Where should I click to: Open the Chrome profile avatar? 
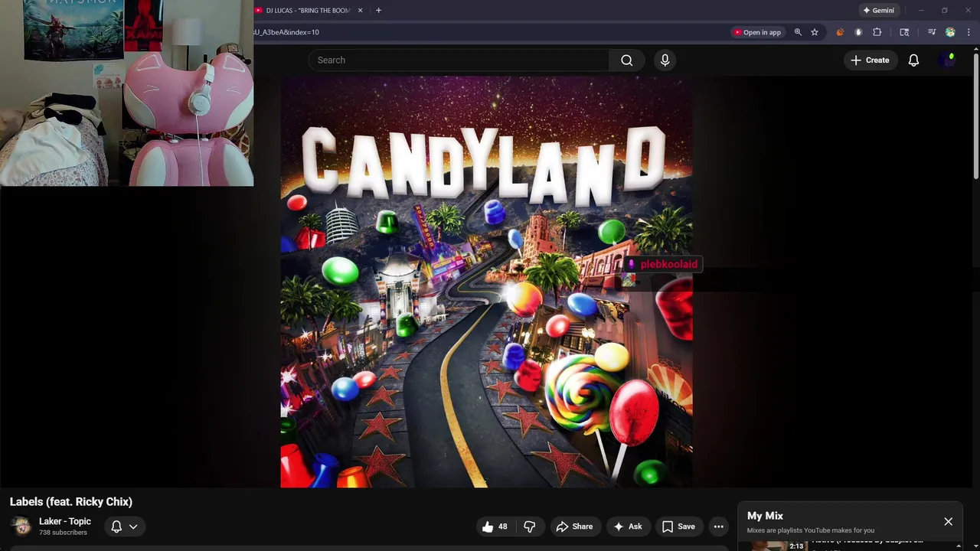[x=950, y=32]
